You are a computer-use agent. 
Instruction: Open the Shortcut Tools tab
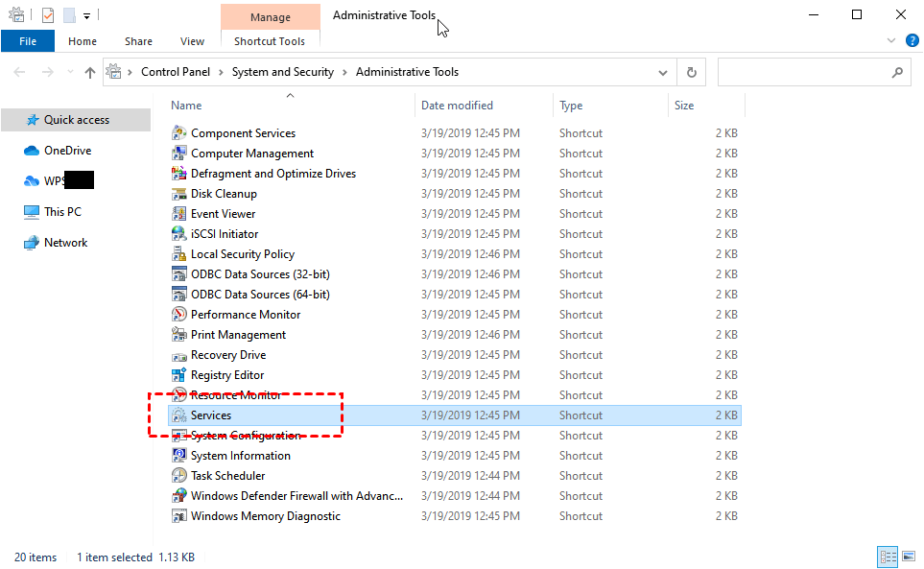coord(270,41)
